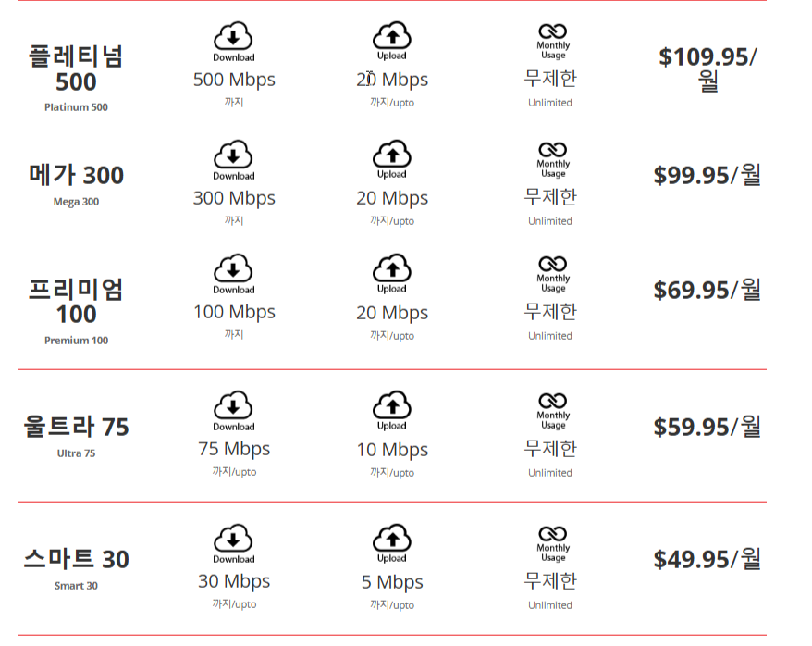The height and width of the screenshot is (646, 812).
Task: Select the Platinum 500 plan title
Action: tap(76, 68)
